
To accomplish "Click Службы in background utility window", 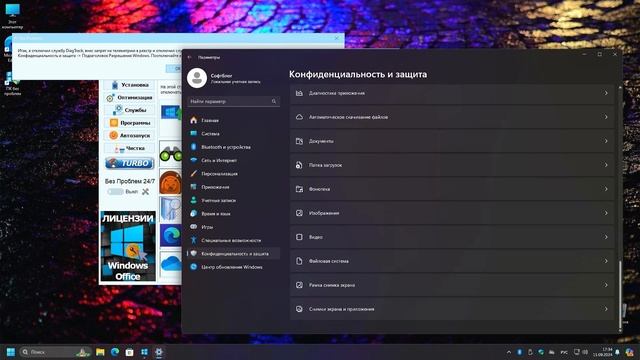I will coord(129,110).
